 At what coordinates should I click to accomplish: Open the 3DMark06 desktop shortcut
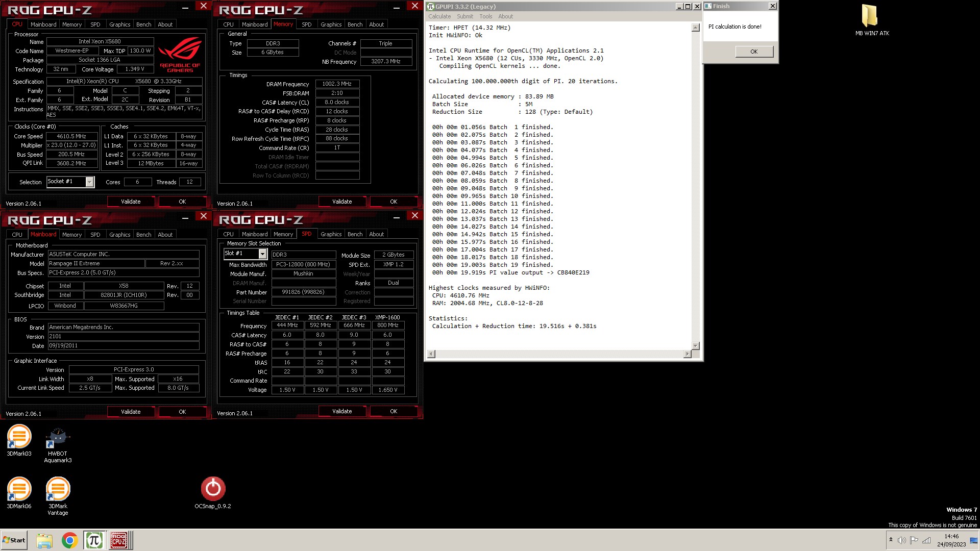[19, 493]
